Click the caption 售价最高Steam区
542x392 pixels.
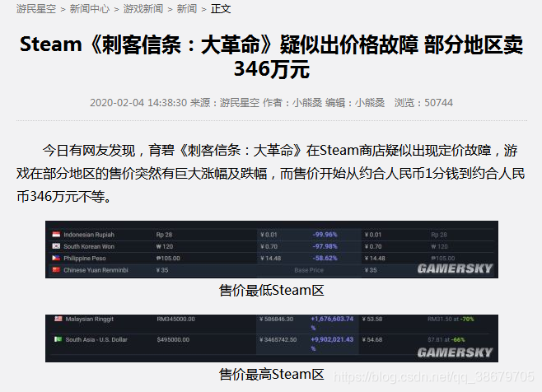coord(271,375)
